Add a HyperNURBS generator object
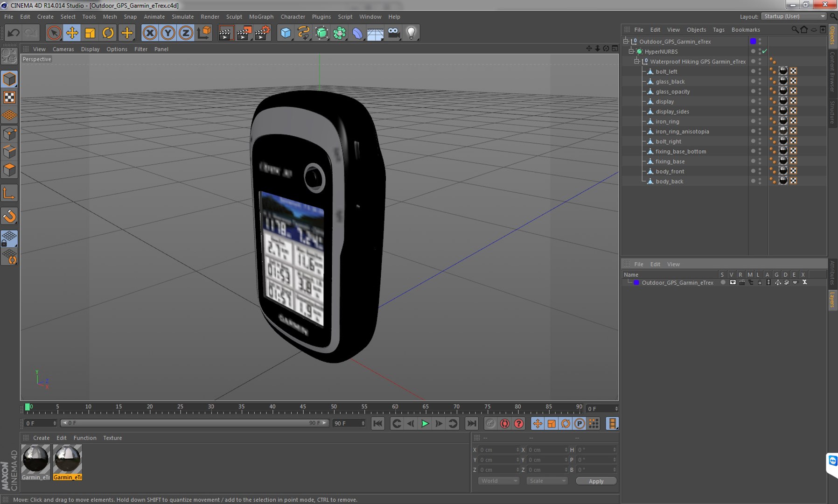Screen dimensions: 838x504 pyautogui.click(x=322, y=33)
